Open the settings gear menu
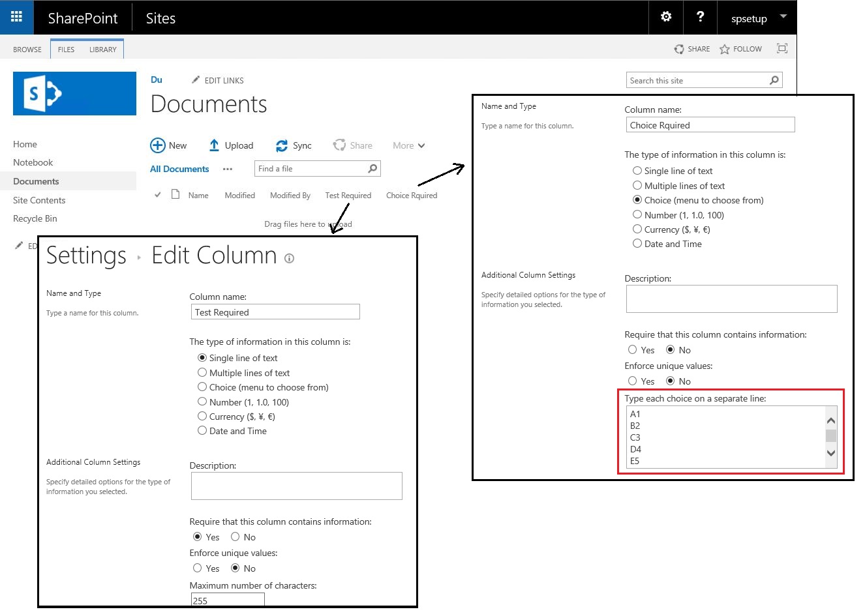Viewport: 865px width, 616px height. click(666, 17)
